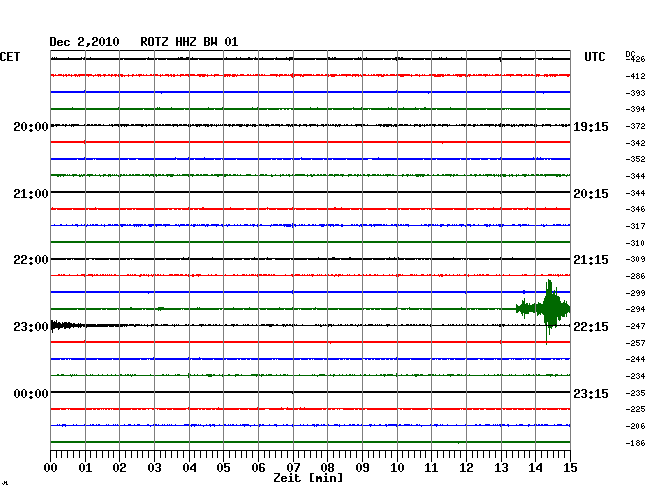Click minute 10 on the Zeit axis
This screenshot has width=650, height=494.
397,468
